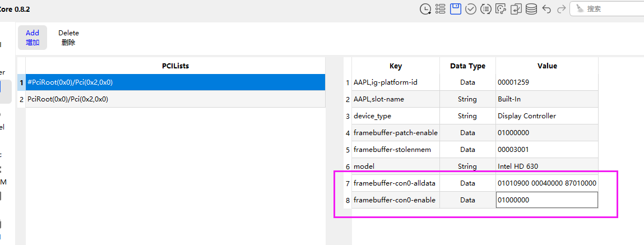The image size is (644, 245).
Task: Redo the reverted change
Action: click(561, 9)
